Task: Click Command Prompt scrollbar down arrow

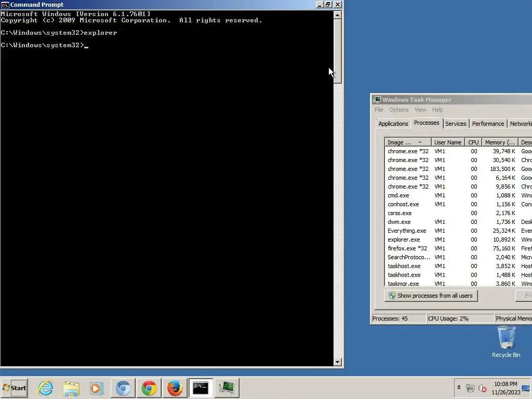Action: [337, 362]
